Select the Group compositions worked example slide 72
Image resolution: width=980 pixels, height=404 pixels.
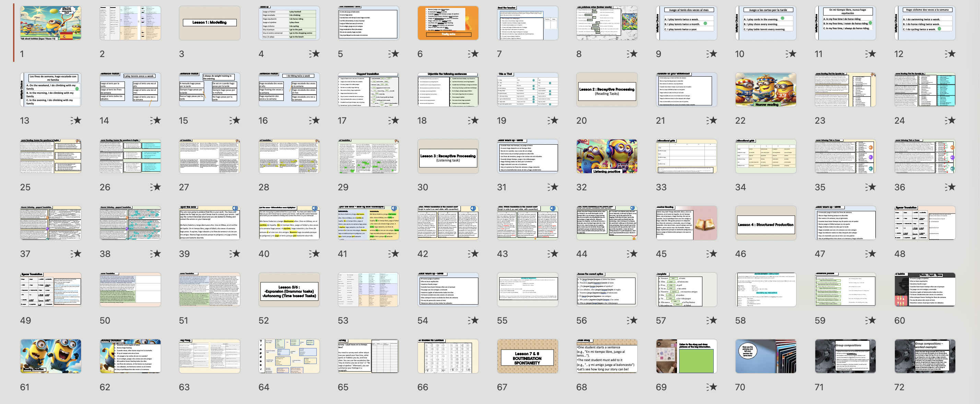[x=925, y=356]
